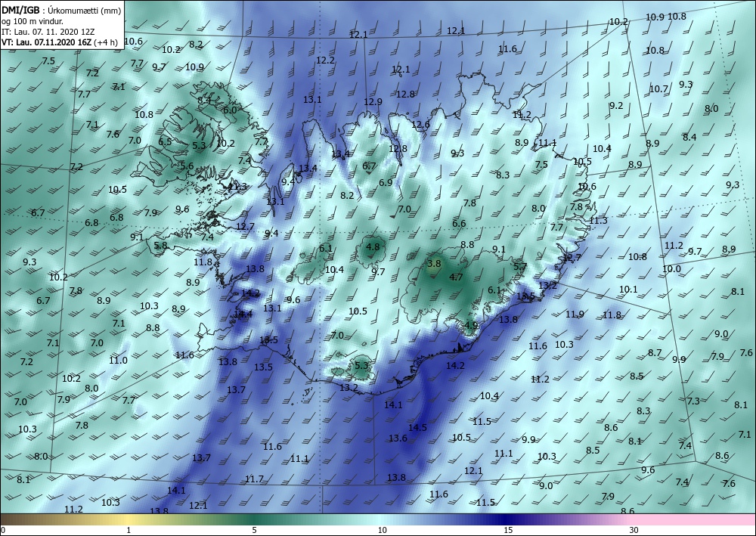Viewport: 756px width, 536px height.
Task: Click the 11.9 value southeast of Iceland
Action: (575, 314)
